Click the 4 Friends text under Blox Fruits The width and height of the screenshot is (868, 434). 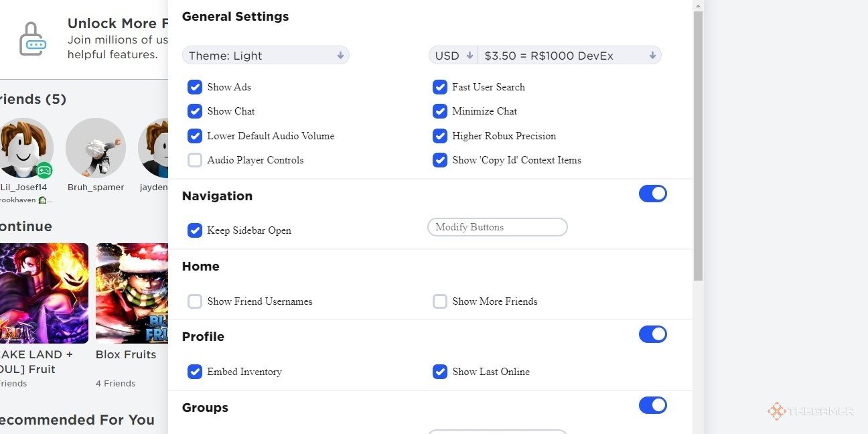tap(116, 384)
